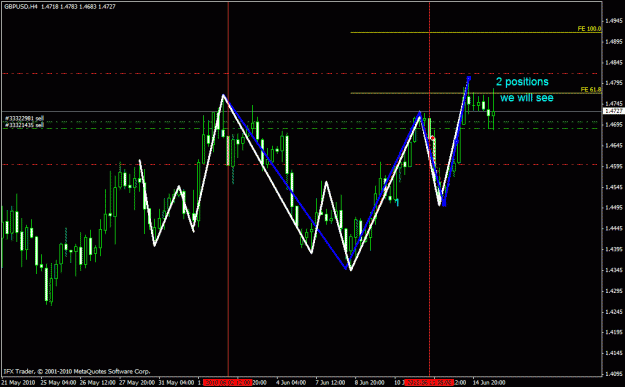Select the red dot marker on chart

(x=433, y=138)
